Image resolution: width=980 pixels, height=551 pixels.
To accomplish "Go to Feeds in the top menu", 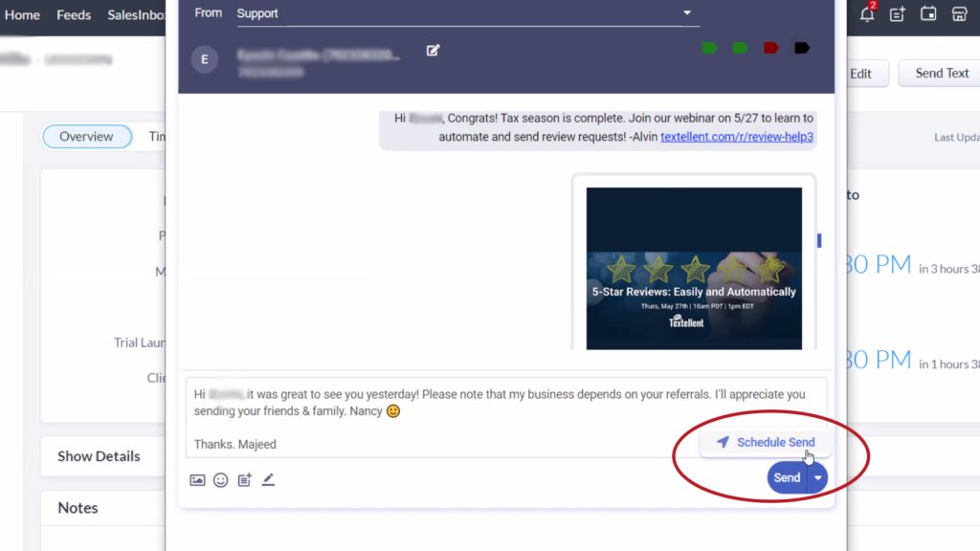I will pos(74,14).
